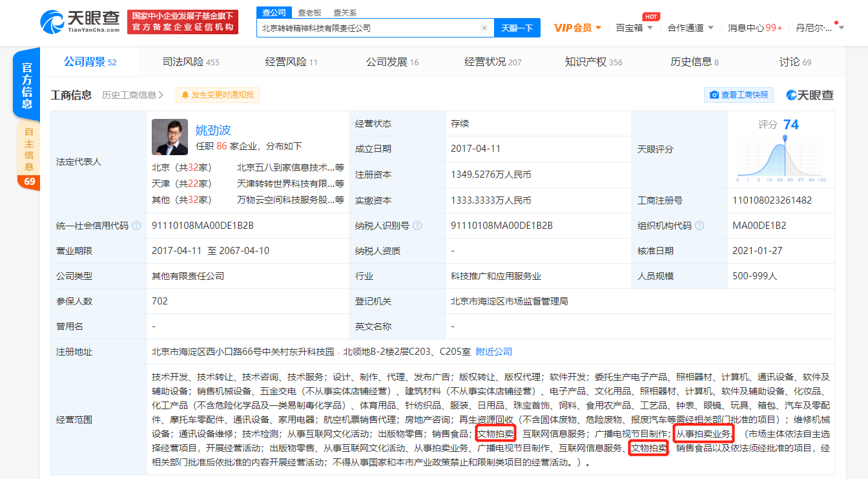Screen dimensions: 868x479
Task: Click the bell icon for 发生变更时通知我
Action: coord(185,95)
